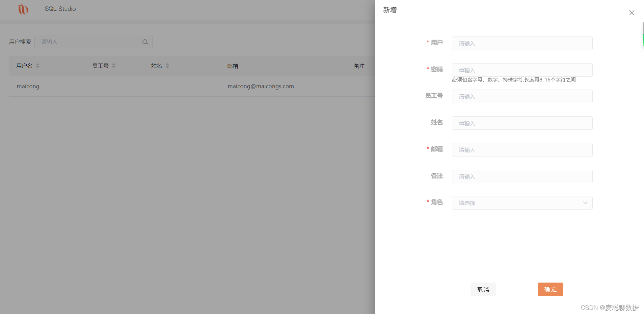
Task: Click the SQL Studio flame logo
Action: [23, 9]
